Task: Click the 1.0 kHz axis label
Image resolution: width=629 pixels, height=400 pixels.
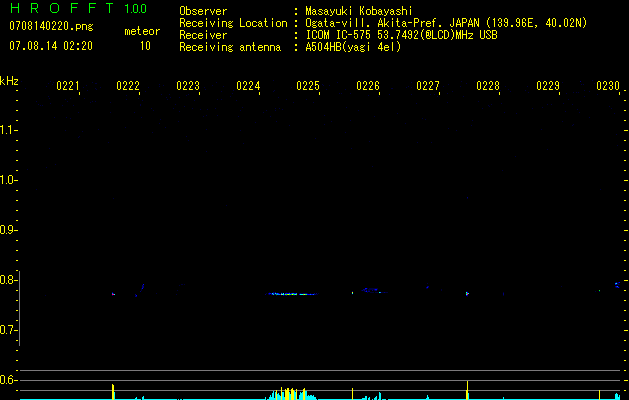Action: (x=7, y=180)
